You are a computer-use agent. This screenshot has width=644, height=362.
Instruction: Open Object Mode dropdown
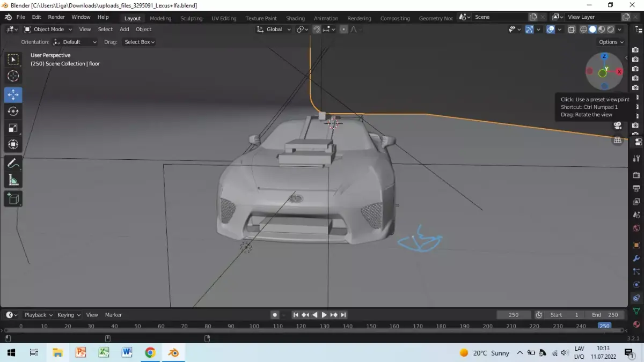[x=48, y=29]
